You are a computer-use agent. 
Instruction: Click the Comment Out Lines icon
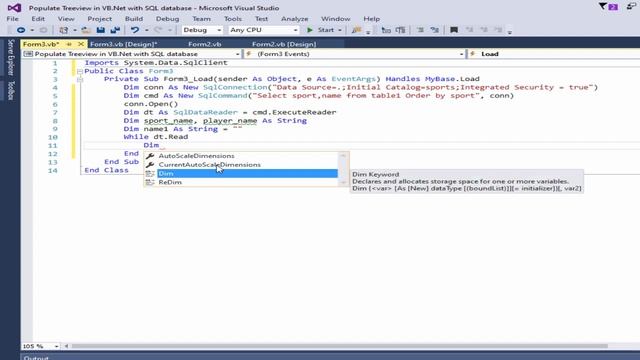pyautogui.click(x=420, y=30)
